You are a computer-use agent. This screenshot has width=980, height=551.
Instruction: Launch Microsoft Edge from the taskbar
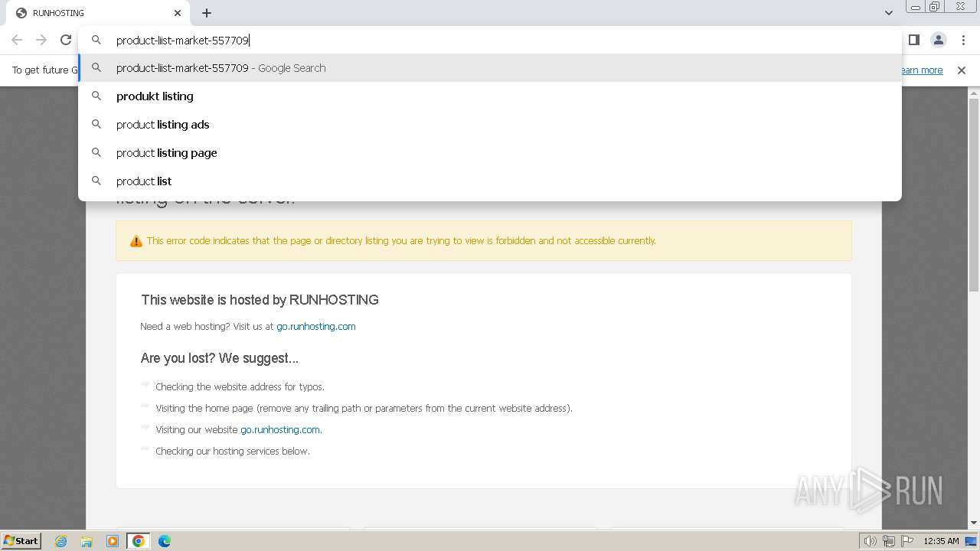[165, 541]
